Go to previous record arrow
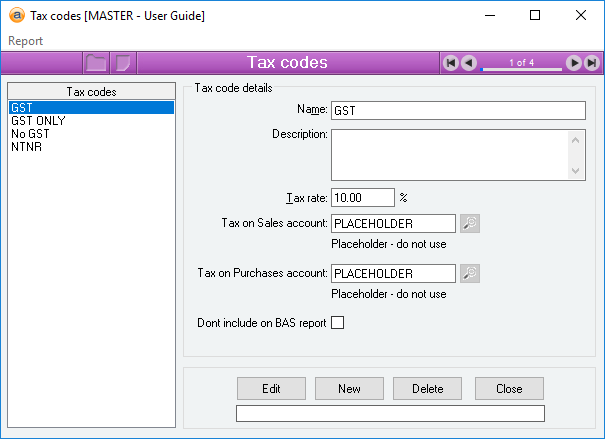The height and width of the screenshot is (439, 605). (x=469, y=63)
